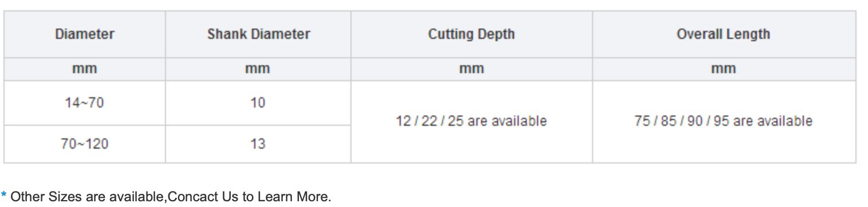868x207 pixels.
Task: Click the mm unit under Diameter
Action: tap(85, 70)
